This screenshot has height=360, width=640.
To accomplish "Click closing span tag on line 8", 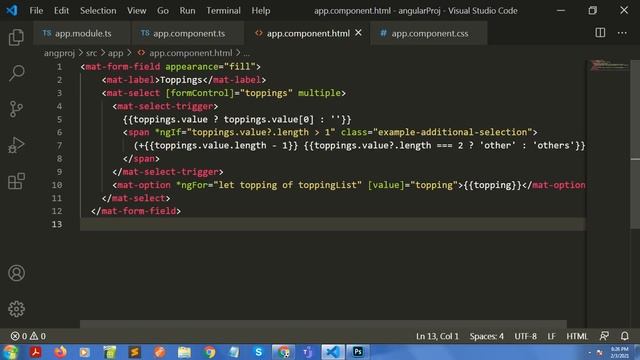I will (x=141, y=158).
